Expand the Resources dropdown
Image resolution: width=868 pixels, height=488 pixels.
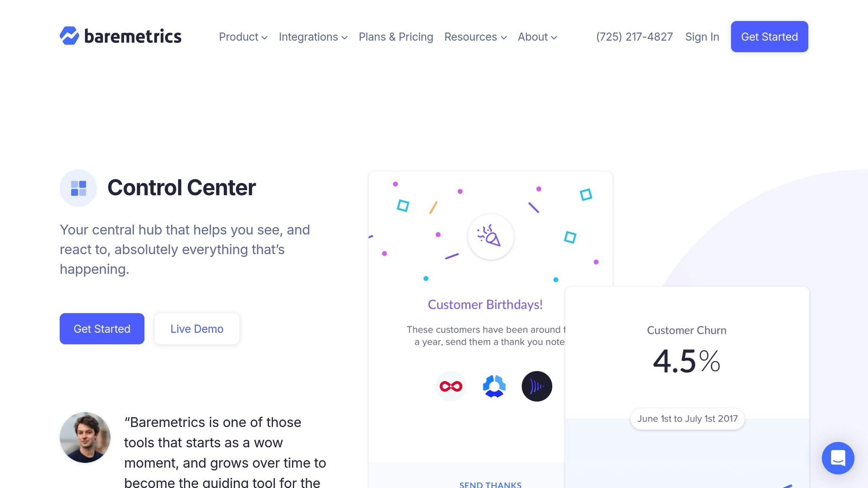475,37
